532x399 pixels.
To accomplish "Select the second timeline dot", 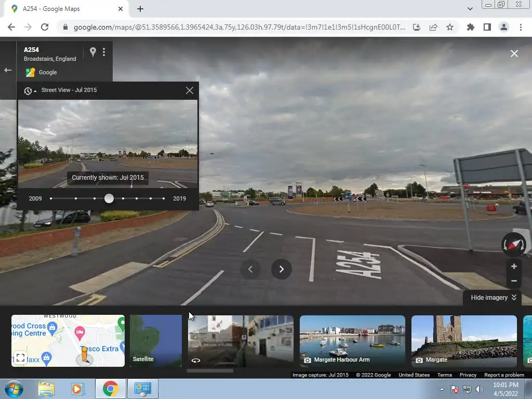I will pyautogui.click(x=76, y=198).
